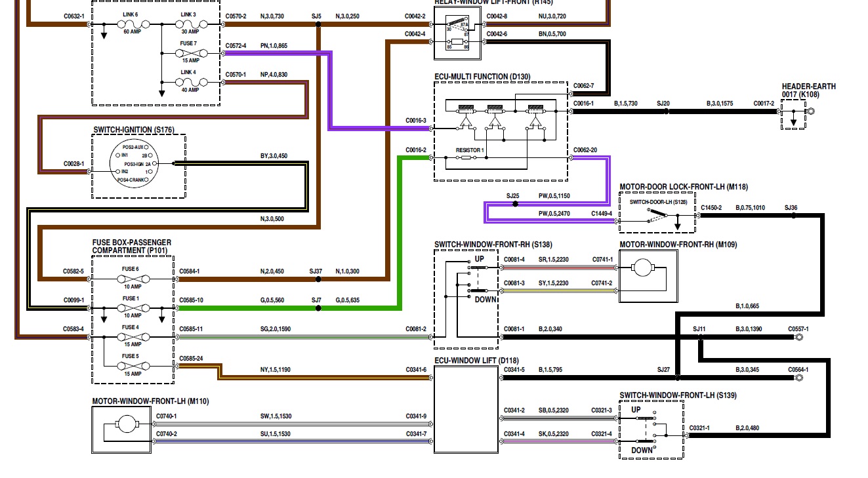This screenshot has width=868, height=478.
Task: Select connector label C0042-4
Action: point(415,33)
